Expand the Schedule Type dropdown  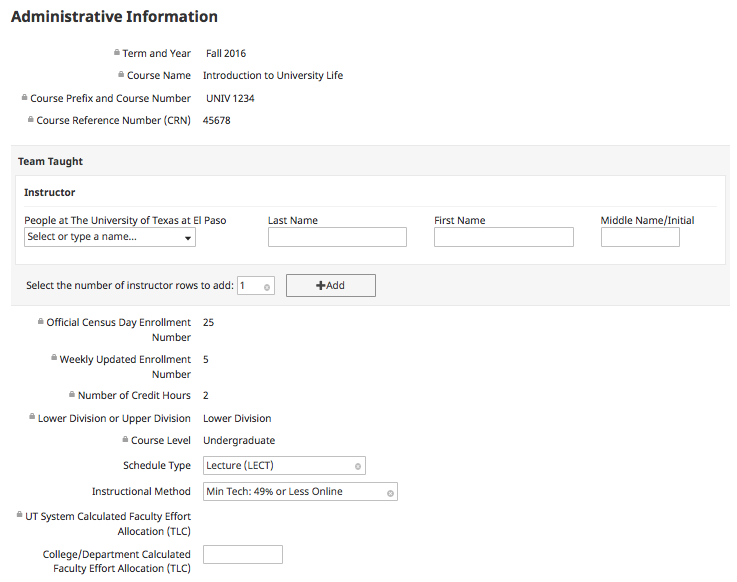(x=284, y=465)
